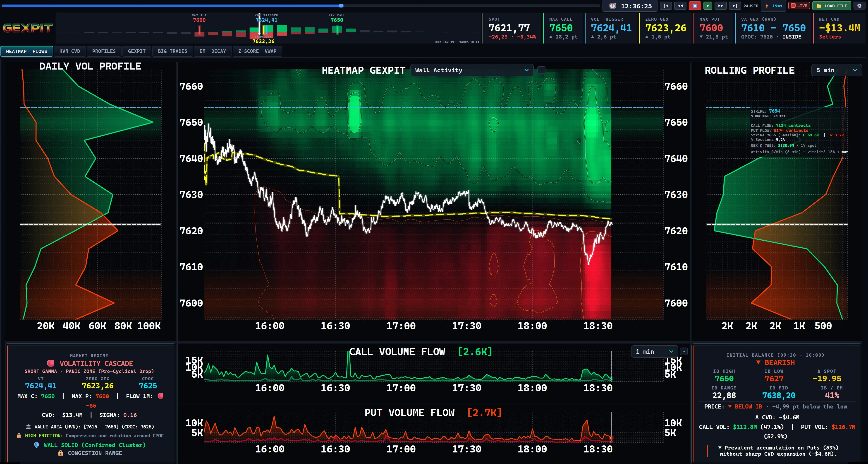Click the ZERO GEX 7623,26 stat card

[666, 28]
